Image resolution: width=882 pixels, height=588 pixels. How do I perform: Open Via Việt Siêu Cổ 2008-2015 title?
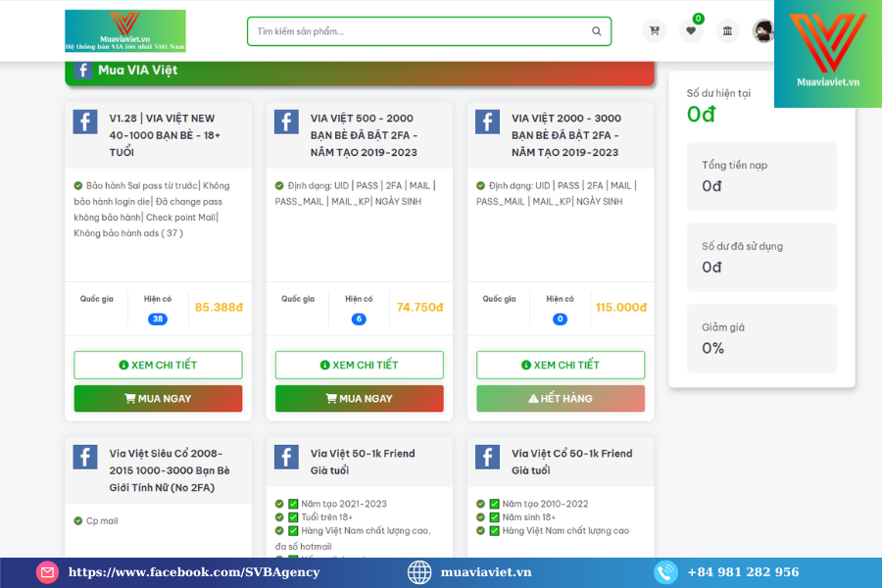click(x=170, y=470)
